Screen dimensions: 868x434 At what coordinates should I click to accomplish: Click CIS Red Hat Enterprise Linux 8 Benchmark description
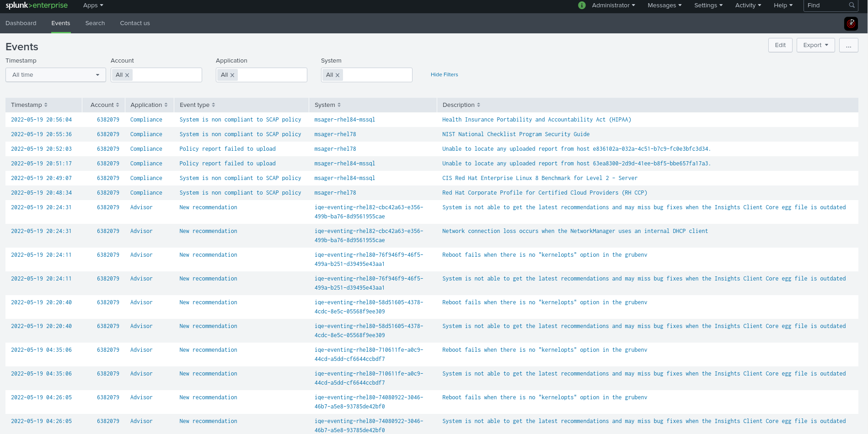click(540, 178)
